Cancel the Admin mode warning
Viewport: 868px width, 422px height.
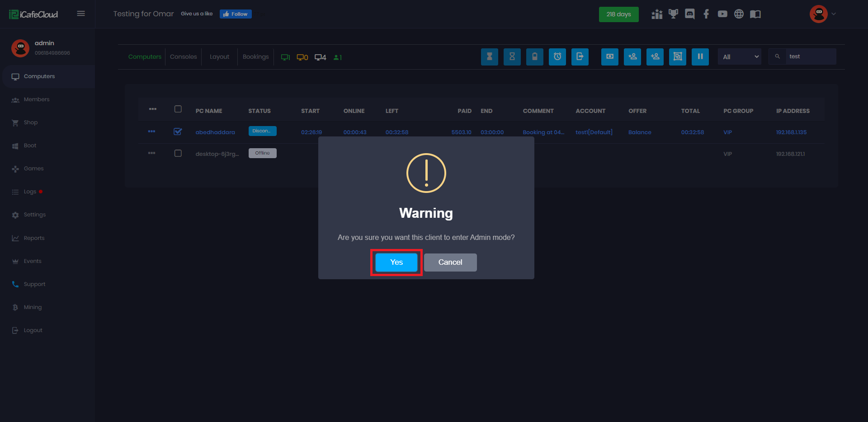450,262
